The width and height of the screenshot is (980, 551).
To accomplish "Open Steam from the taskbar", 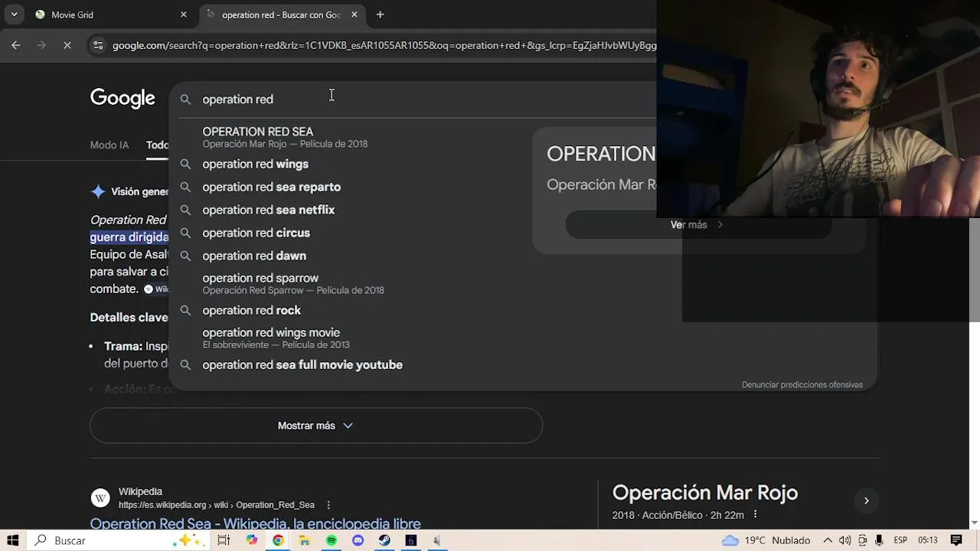I will pyautogui.click(x=384, y=540).
